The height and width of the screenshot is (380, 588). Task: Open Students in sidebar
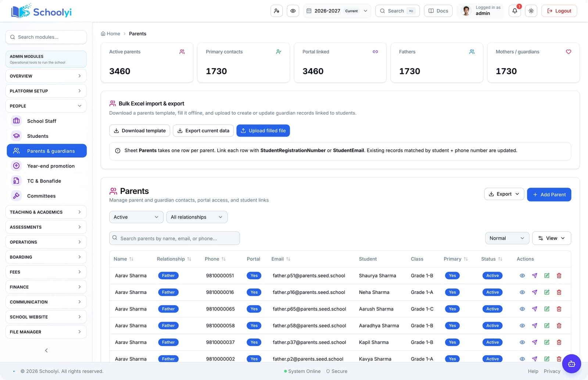coord(47,136)
